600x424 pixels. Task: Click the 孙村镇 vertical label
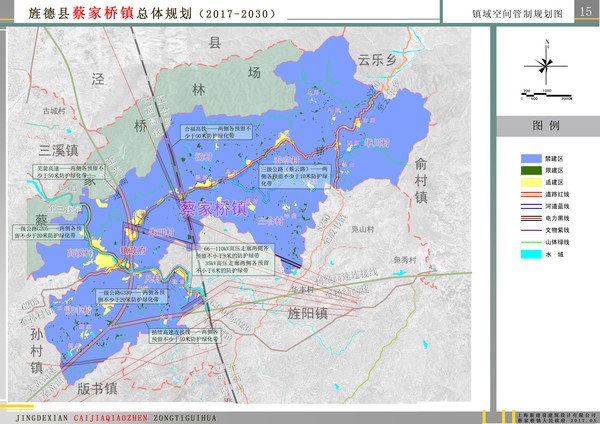tap(36, 351)
